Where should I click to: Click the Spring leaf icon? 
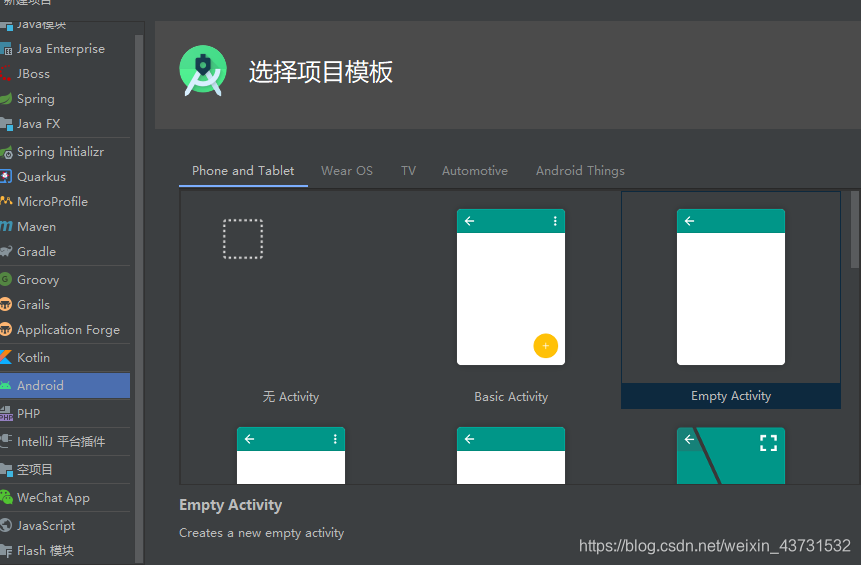[x=5, y=99]
